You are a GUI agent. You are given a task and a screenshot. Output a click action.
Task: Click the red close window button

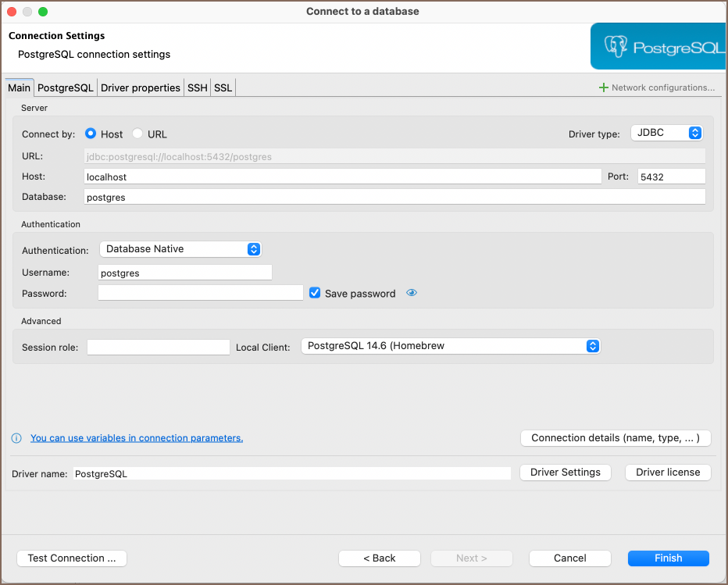(12, 12)
